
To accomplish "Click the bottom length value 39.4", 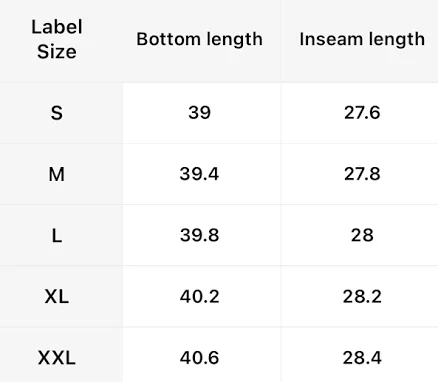I will (199, 174).
